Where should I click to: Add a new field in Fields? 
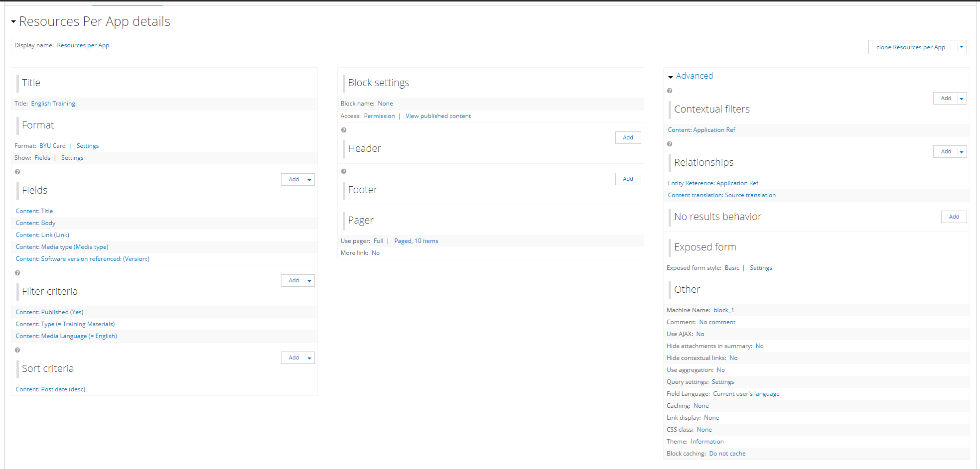click(294, 180)
